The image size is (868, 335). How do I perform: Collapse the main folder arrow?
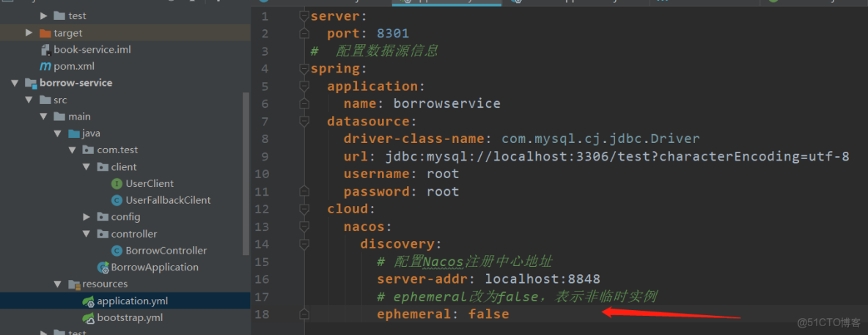coord(43,117)
